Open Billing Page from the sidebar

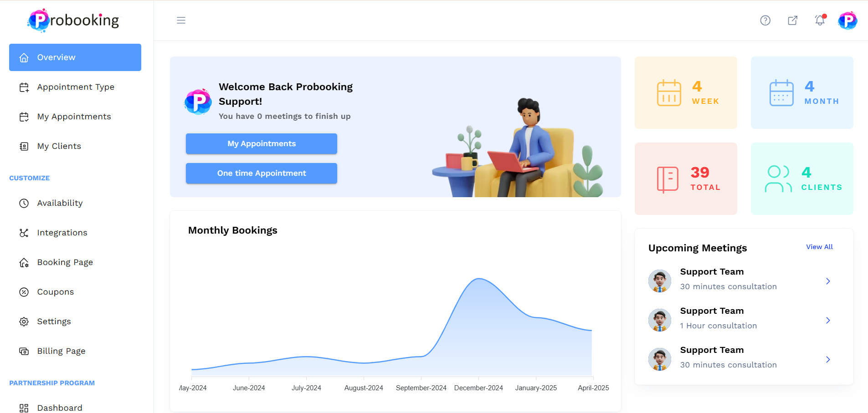pyautogui.click(x=75, y=351)
